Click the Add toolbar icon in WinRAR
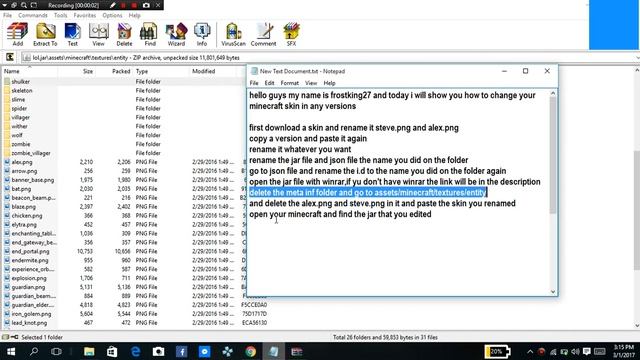This screenshot has height=360, width=640. click(x=18, y=34)
